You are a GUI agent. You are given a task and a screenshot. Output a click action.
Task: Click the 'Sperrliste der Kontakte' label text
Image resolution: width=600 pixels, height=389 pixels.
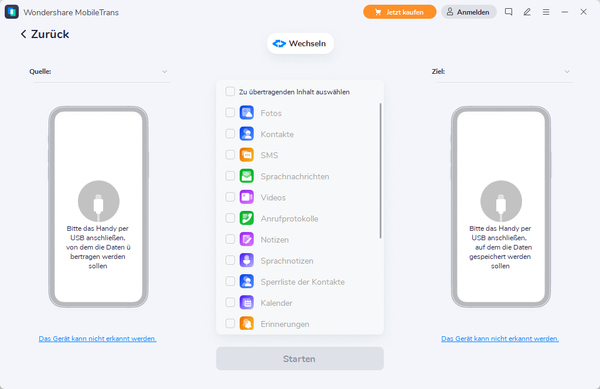[302, 282]
